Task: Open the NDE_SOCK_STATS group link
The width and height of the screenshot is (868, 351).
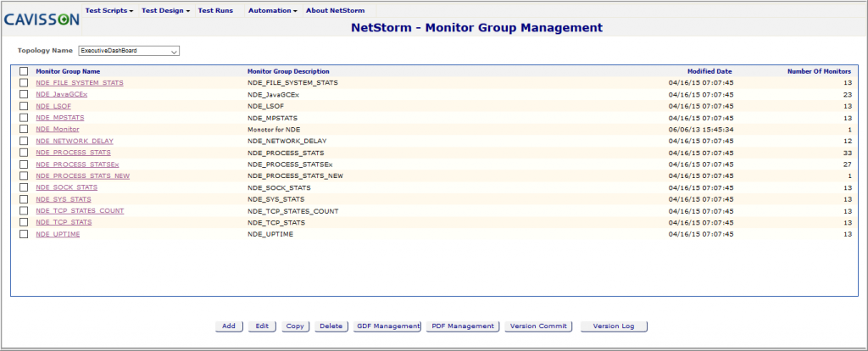Action: point(67,187)
